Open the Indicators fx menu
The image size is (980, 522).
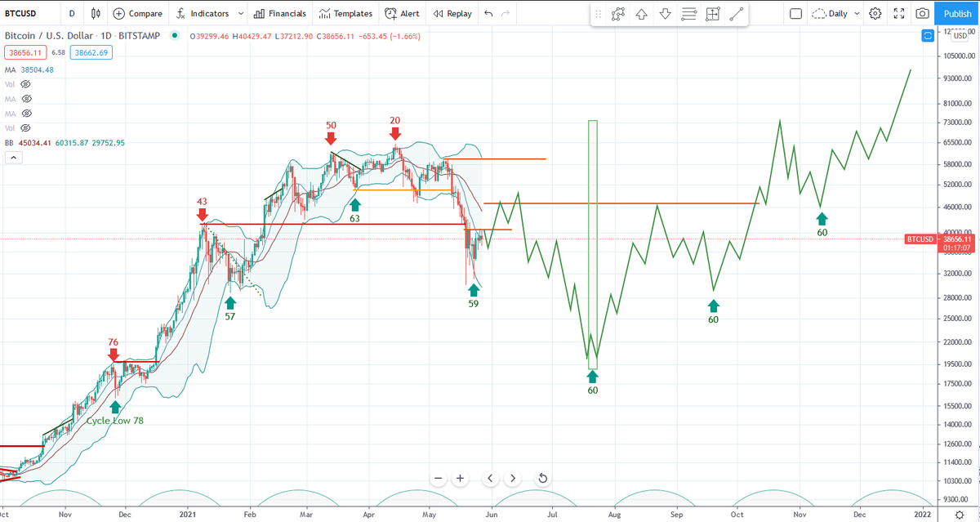pyautogui.click(x=181, y=14)
